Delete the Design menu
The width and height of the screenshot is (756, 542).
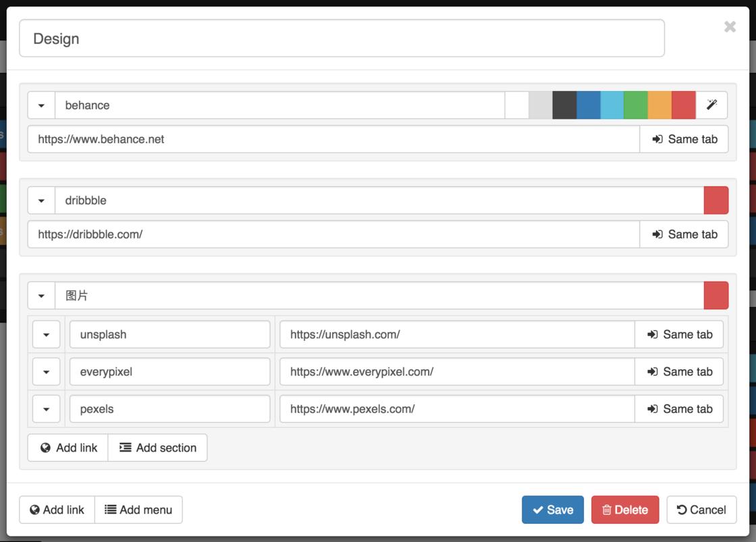point(625,510)
